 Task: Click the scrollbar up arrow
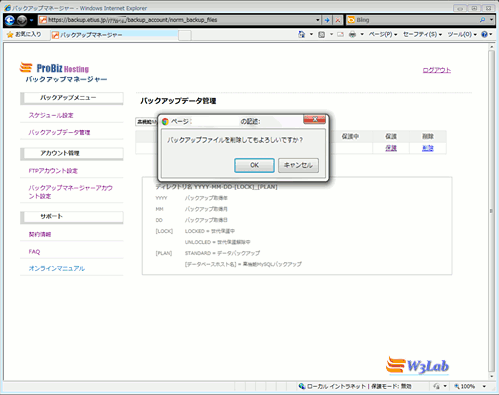click(491, 47)
